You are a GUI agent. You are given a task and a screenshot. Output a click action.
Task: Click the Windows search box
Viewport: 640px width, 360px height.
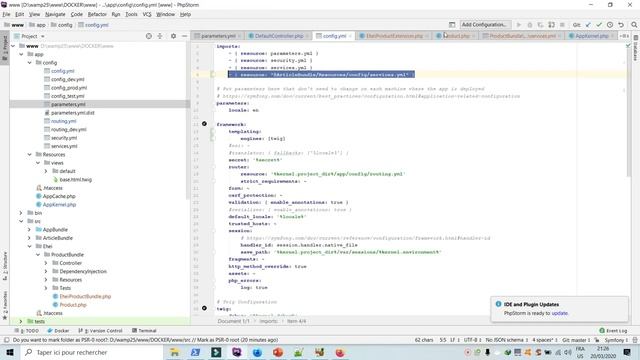(92, 352)
